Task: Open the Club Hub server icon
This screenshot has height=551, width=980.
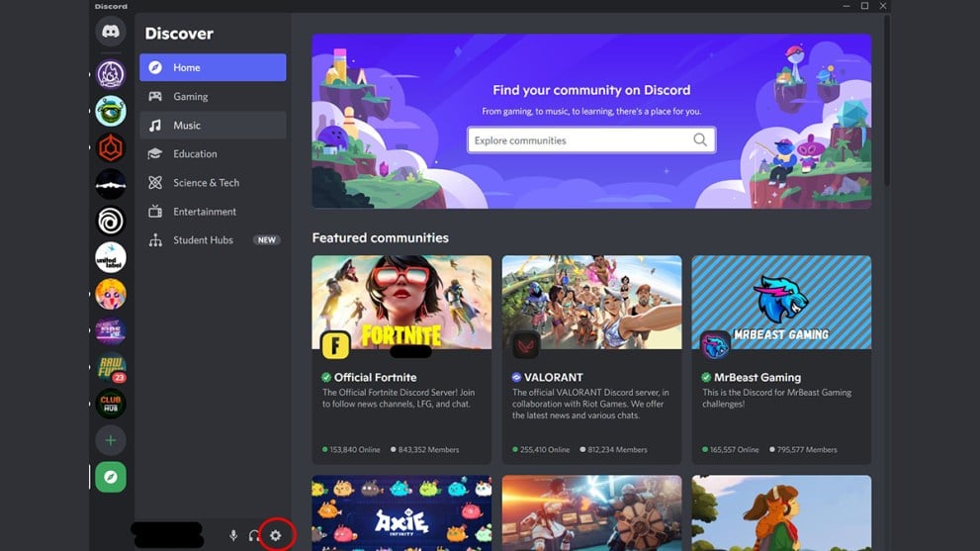Action: point(111,404)
